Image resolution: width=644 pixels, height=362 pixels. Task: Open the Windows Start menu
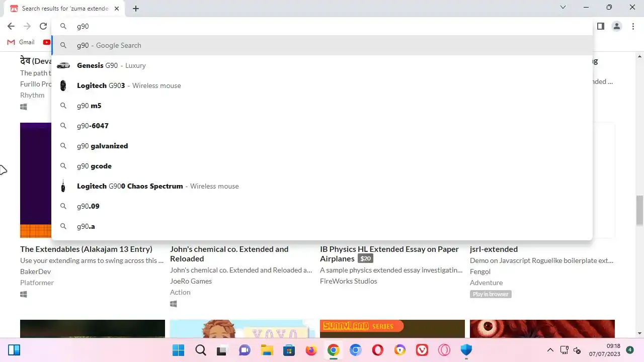coord(178,350)
